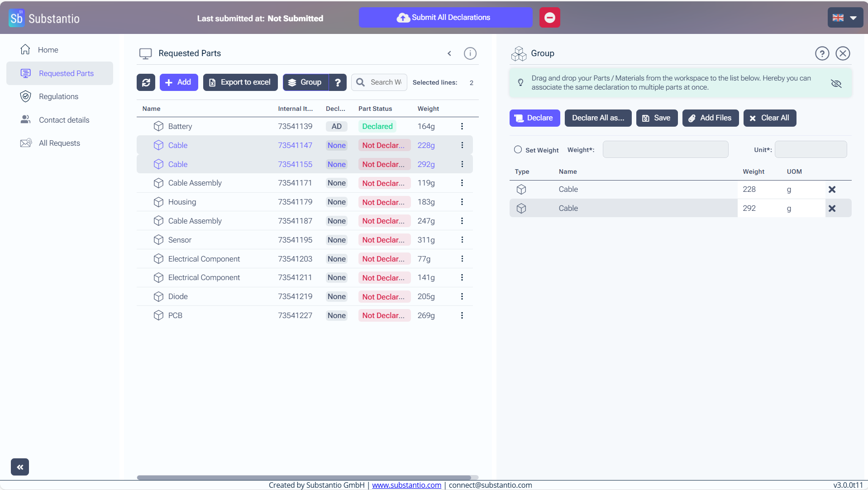Open the info icon in Requested Parts
The width and height of the screenshot is (868, 490).
point(470,53)
